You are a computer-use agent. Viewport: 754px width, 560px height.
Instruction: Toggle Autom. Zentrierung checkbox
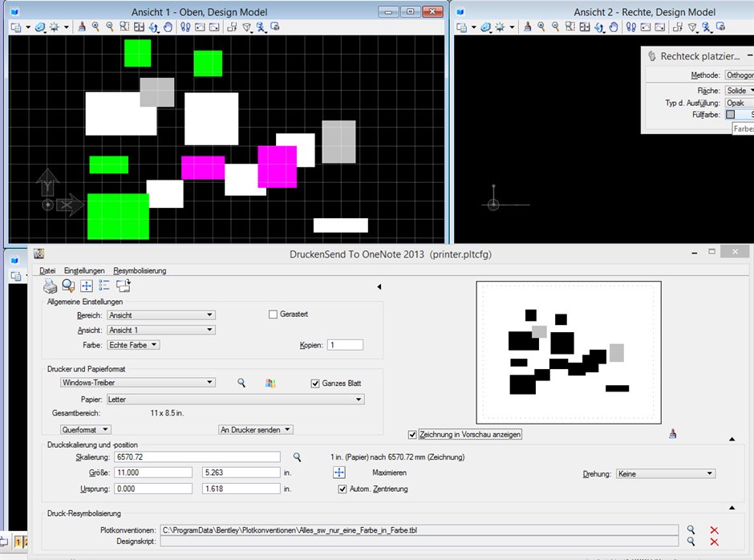[343, 489]
